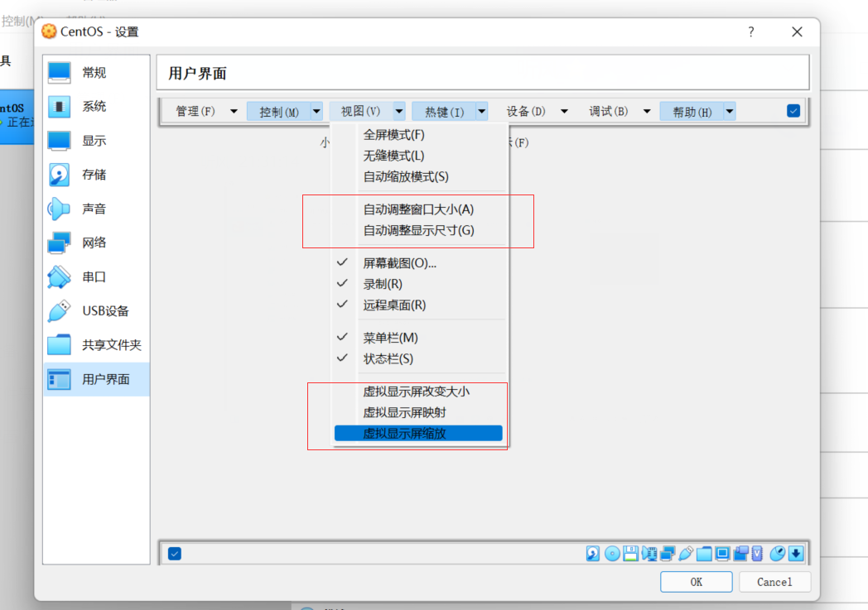This screenshot has width=868, height=610.
Task: Close the CentOS settings dialog
Action: (797, 32)
